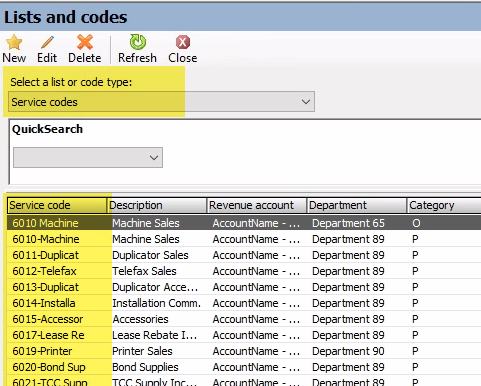The image size is (481, 386).
Task: Click category O in the selected row
Action: tap(416, 223)
